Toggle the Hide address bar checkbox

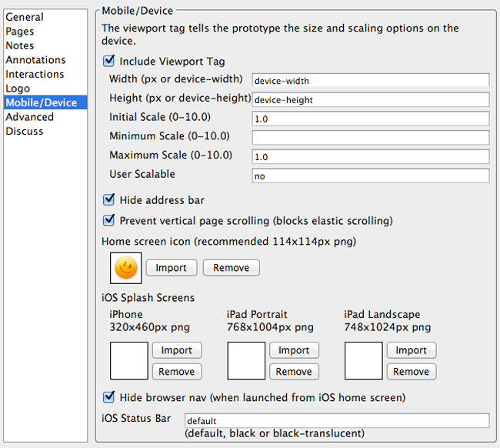[109, 200]
